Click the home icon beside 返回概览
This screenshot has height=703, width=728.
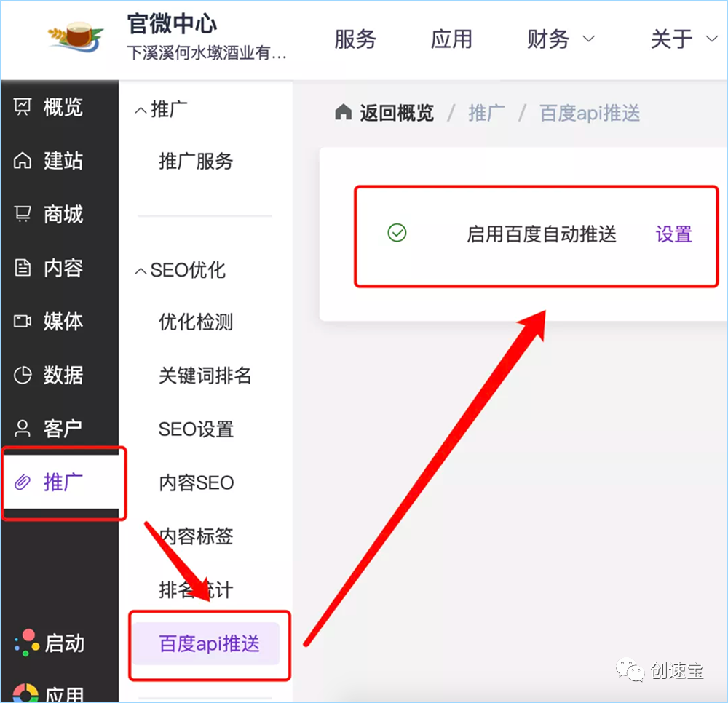[x=343, y=112]
